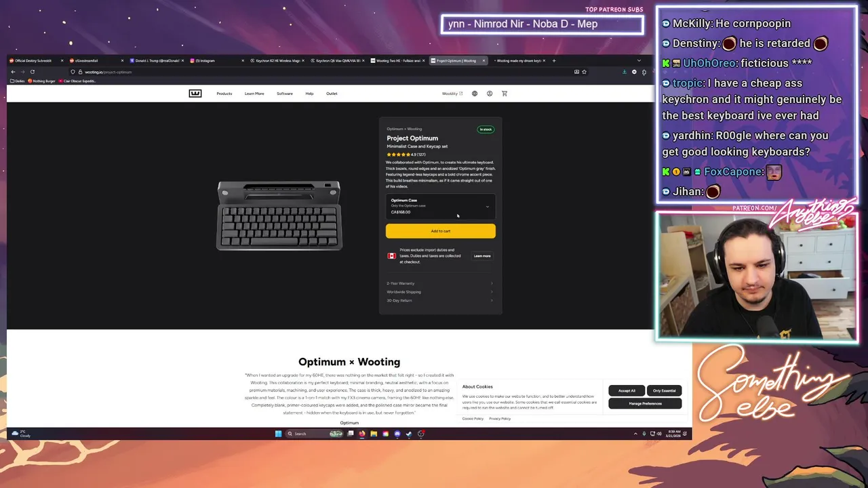This screenshot has width=868, height=488.
Task: Show hidden system tray icons
Action: pos(635,434)
